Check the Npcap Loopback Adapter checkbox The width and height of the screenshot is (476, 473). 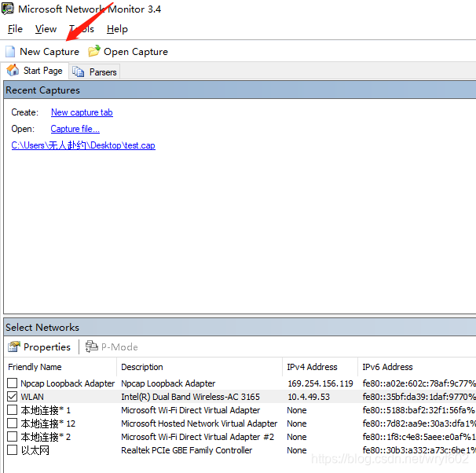tap(12, 383)
